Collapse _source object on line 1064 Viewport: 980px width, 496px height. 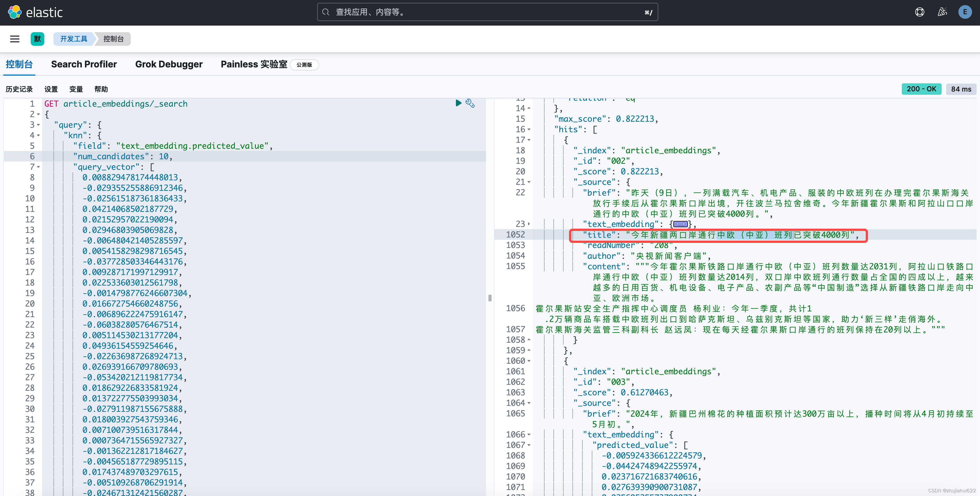pos(529,403)
